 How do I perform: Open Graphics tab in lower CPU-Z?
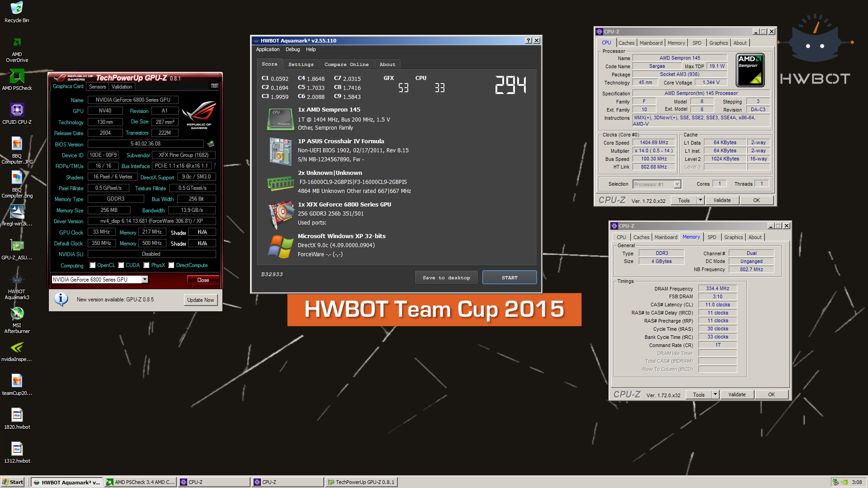(x=733, y=237)
